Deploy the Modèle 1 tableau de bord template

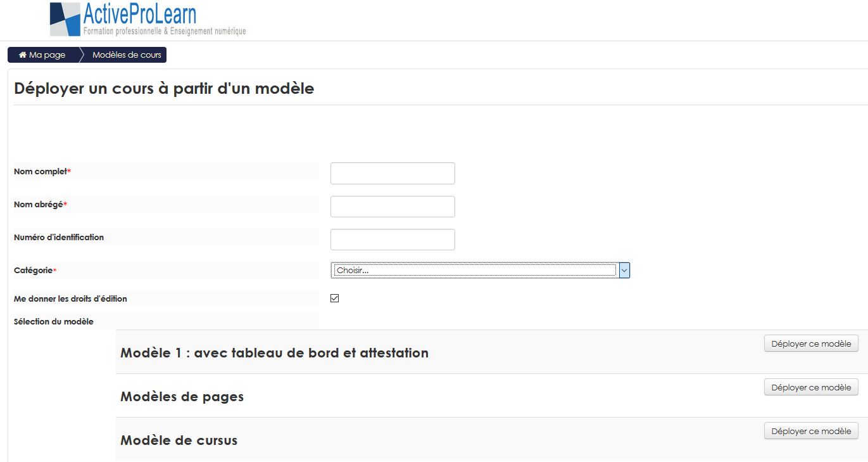click(x=811, y=343)
